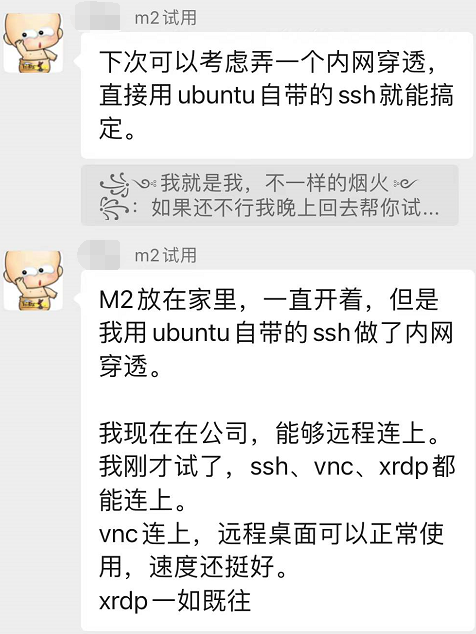
Task: Click the lower swirl ornament before the colon
Action: [114, 209]
